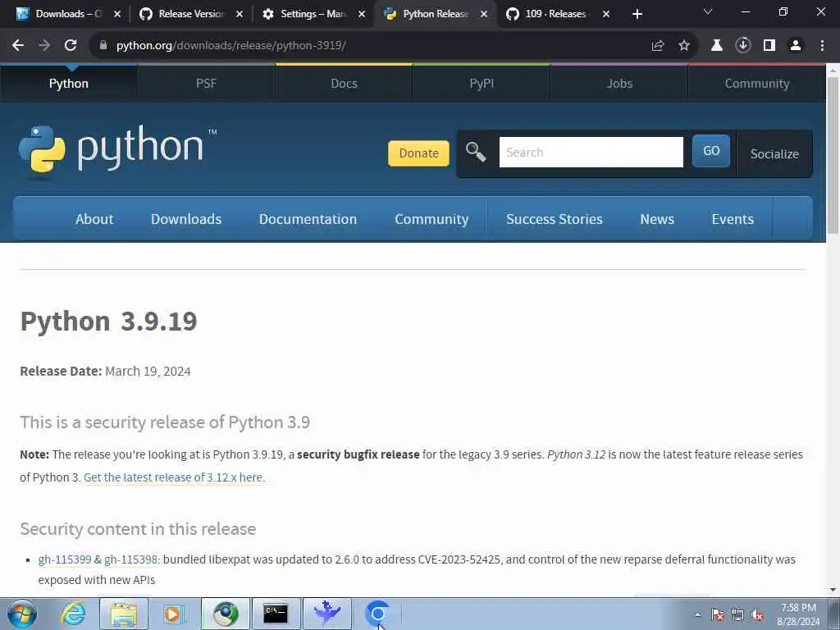The image size is (840, 630).
Task: Toggle the browser side panel icon
Action: 769,46
